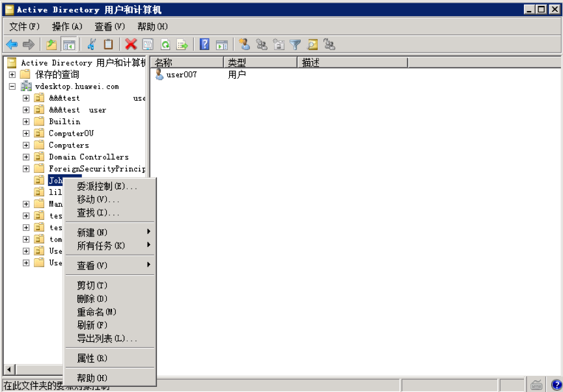Open the 所有任务(K) submenu arrow
This screenshot has width=563, height=392.
(x=148, y=245)
